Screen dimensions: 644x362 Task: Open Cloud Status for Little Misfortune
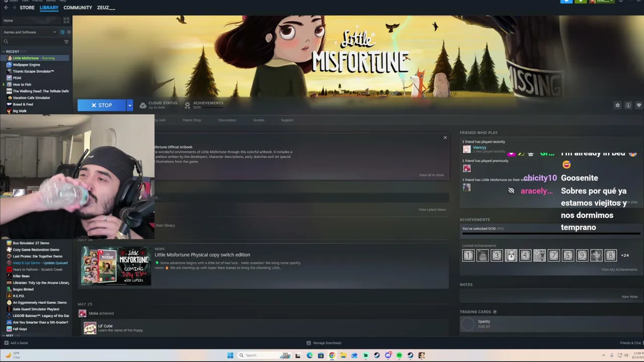[158, 105]
